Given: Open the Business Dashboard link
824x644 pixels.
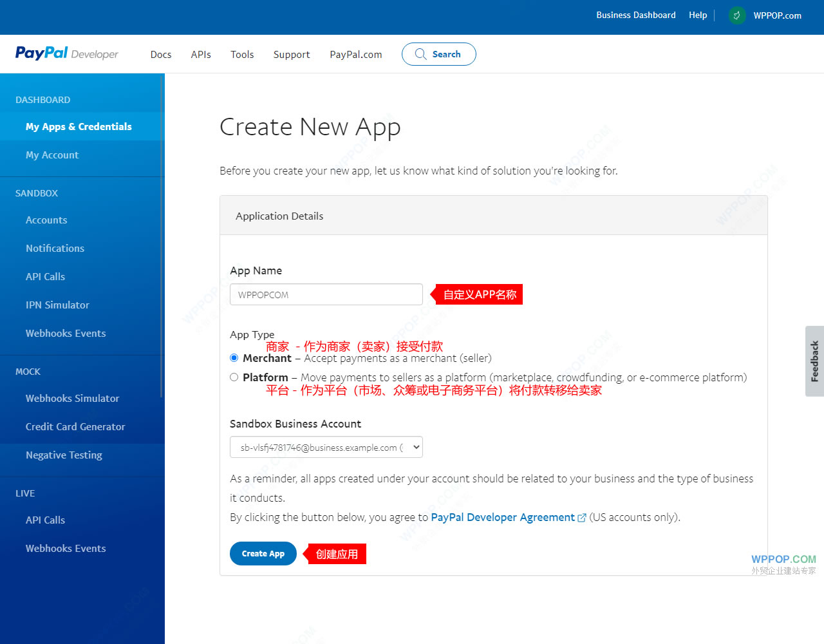Looking at the screenshot, I should tap(636, 15).
